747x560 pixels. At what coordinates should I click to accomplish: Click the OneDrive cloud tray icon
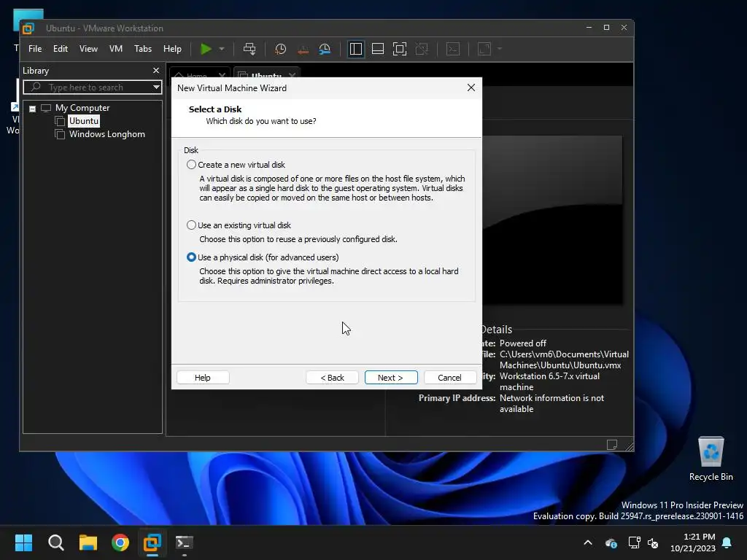tap(611, 542)
